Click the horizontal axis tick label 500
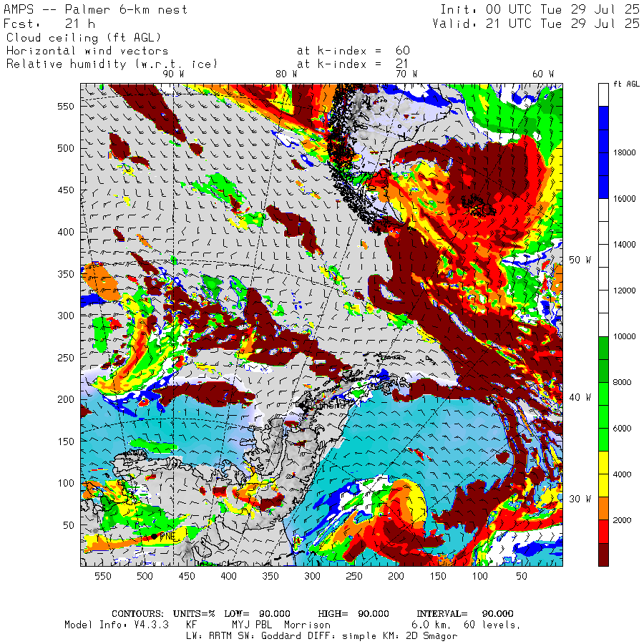The width and height of the screenshot is (644, 644). 145,576
